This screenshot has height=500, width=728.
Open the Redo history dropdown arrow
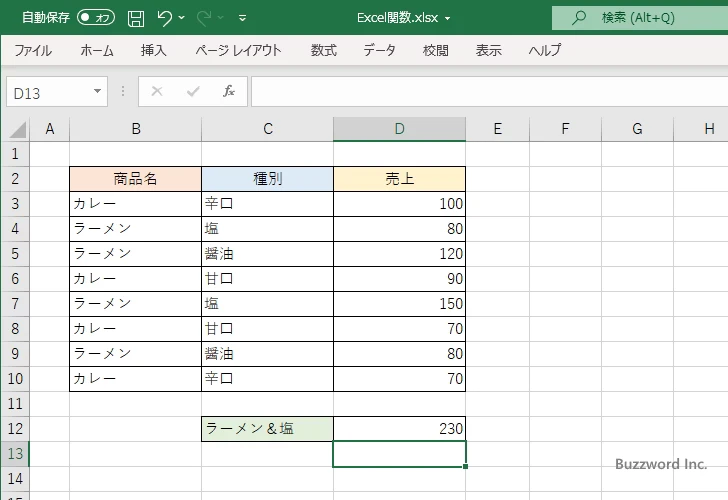[x=221, y=18]
